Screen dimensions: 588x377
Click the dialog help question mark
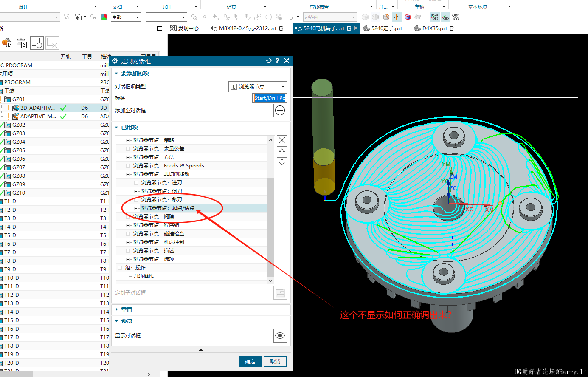(277, 61)
